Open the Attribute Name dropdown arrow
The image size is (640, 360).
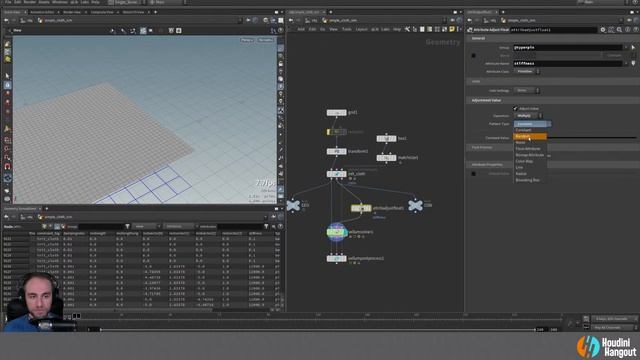click(626, 64)
